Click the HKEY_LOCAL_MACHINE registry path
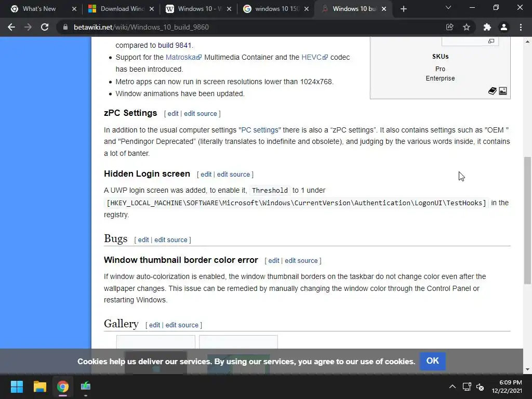The image size is (532, 399). [296, 203]
